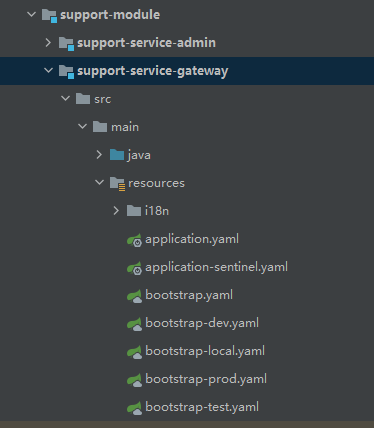Select the bootstrap.yaml file name
The height and width of the screenshot is (428, 374).
(x=189, y=296)
